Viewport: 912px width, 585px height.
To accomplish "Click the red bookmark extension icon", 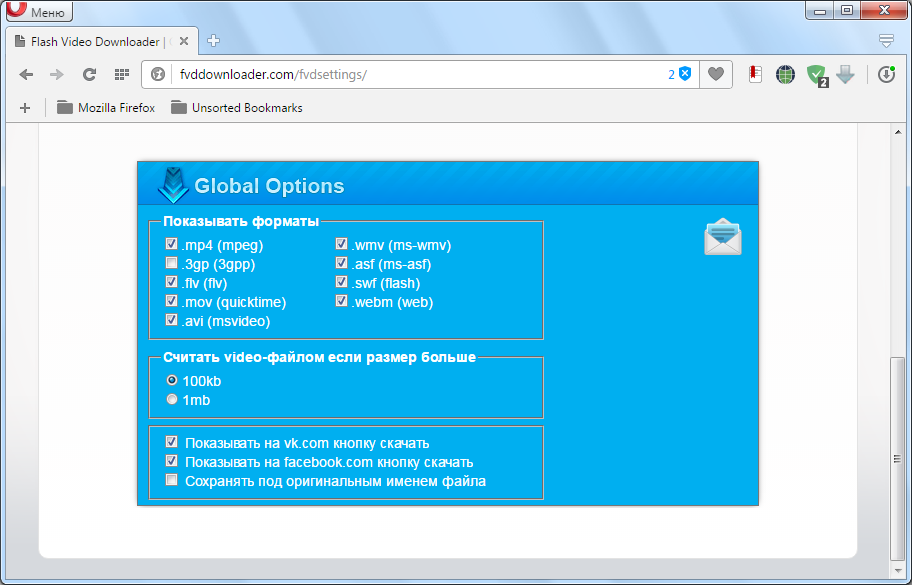I will [x=756, y=74].
